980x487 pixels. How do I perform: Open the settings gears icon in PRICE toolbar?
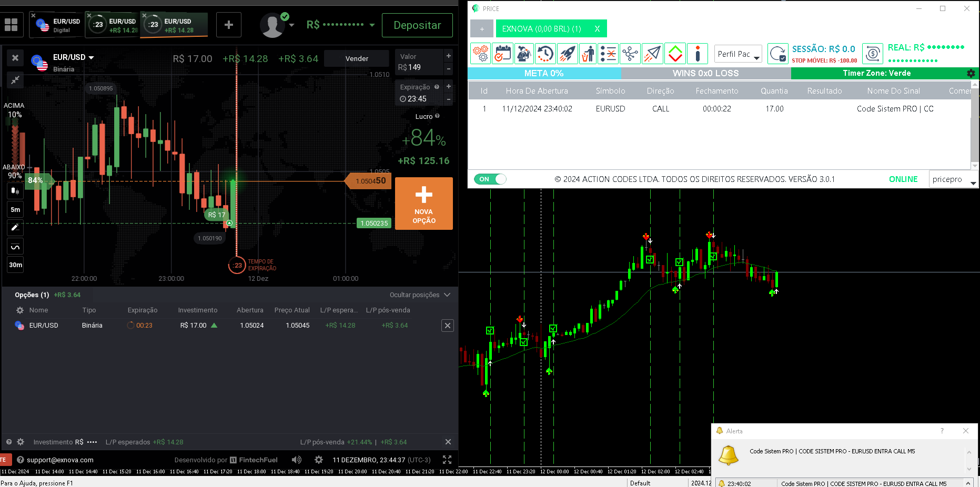coord(480,53)
